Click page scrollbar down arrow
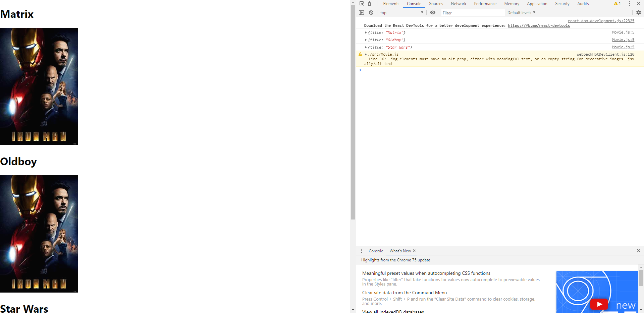Screen dimensions: 644x313 (x=353, y=310)
